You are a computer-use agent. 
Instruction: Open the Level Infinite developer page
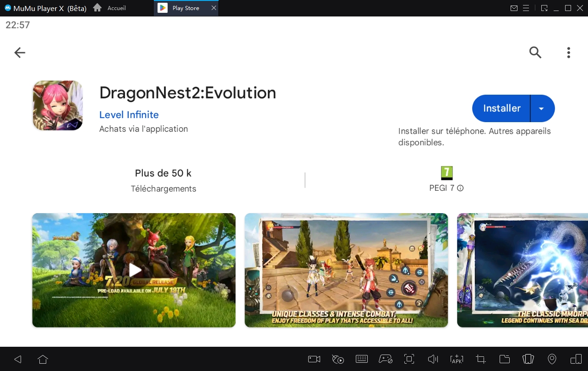129,115
